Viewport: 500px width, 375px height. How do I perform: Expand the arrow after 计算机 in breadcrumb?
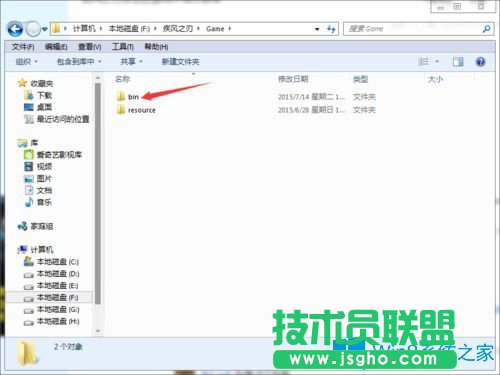point(101,29)
